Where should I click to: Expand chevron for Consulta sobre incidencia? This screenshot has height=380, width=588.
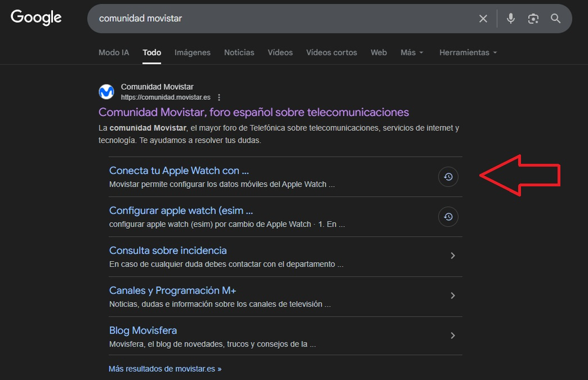453,256
